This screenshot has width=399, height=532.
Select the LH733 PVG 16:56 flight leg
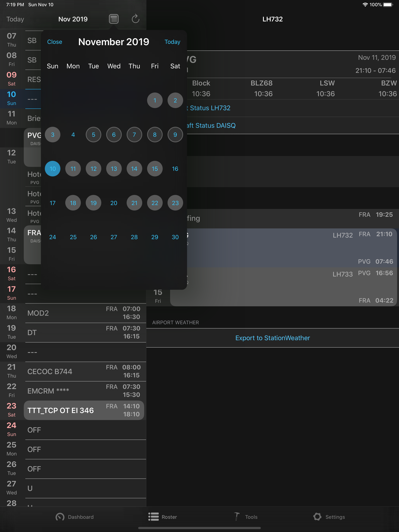(x=292, y=287)
